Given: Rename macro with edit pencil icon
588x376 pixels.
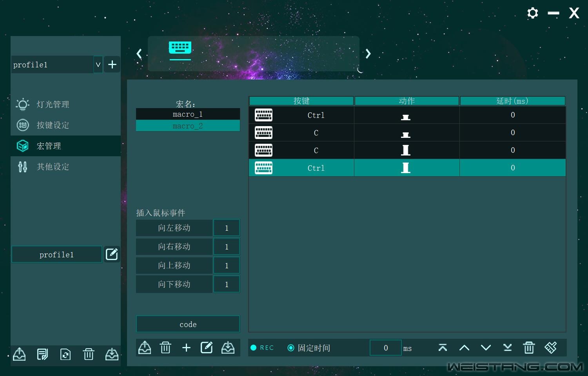Looking at the screenshot, I should pos(207,347).
